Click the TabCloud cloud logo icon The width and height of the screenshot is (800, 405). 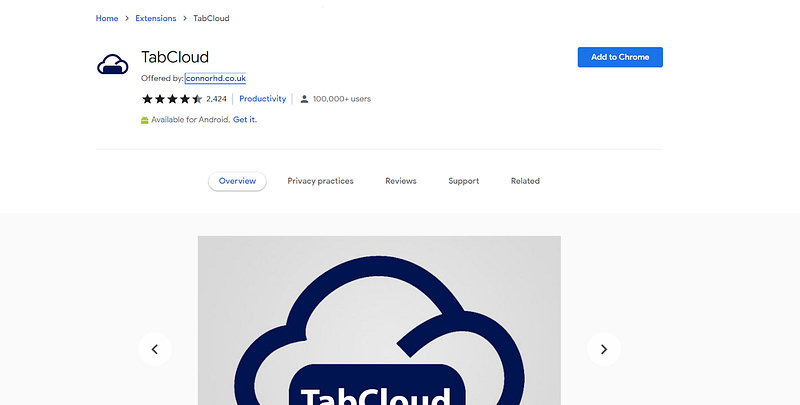113,65
